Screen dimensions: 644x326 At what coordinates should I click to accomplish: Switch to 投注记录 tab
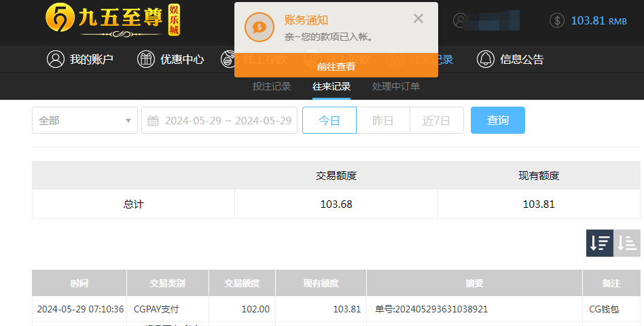[x=272, y=86]
